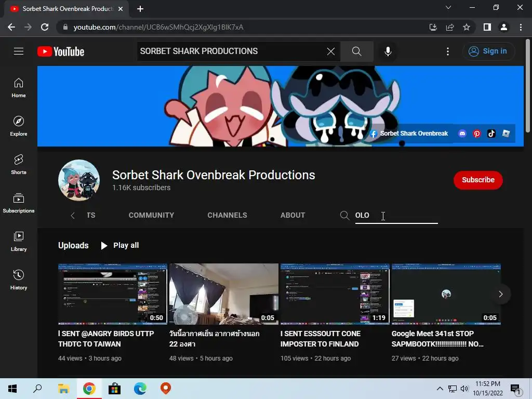Click the YouTube logo
Image resolution: width=532 pixels, height=399 pixels.
coord(61,51)
